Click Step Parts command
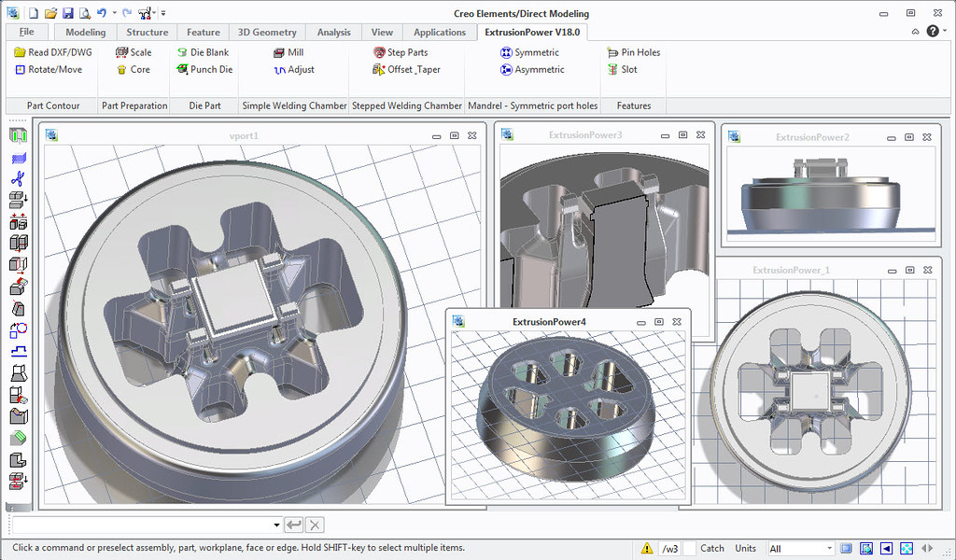This screenshot has height=560, width=956. 401,52
